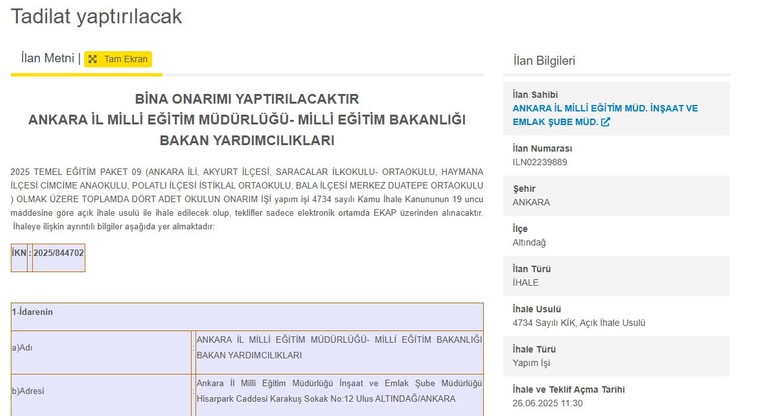Open the Tam Ekran fullscreen button
Viewport: 772px width, 416px height.
[x=118, y=59]
